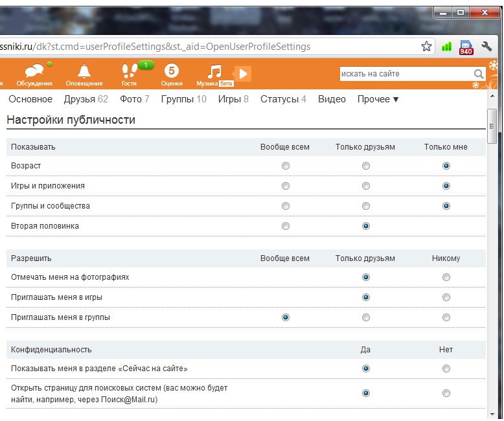Viewport: 504px width, 421px height.
Task: Open the browser wrench menu icon
Action: click(487, 47)
